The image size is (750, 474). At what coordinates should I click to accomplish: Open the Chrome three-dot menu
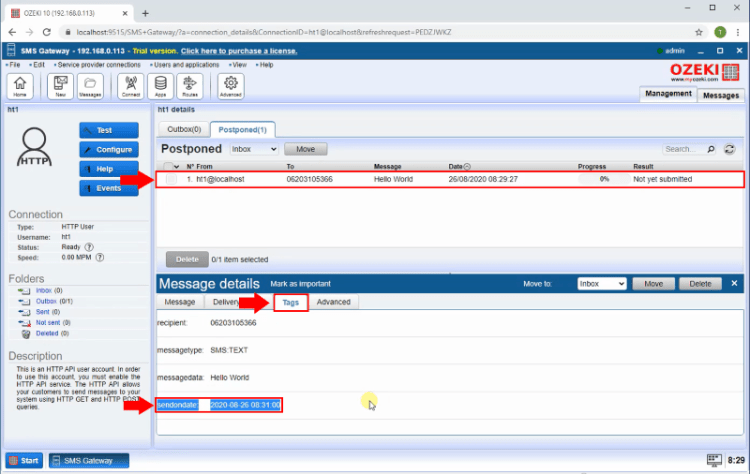[738, 32]
